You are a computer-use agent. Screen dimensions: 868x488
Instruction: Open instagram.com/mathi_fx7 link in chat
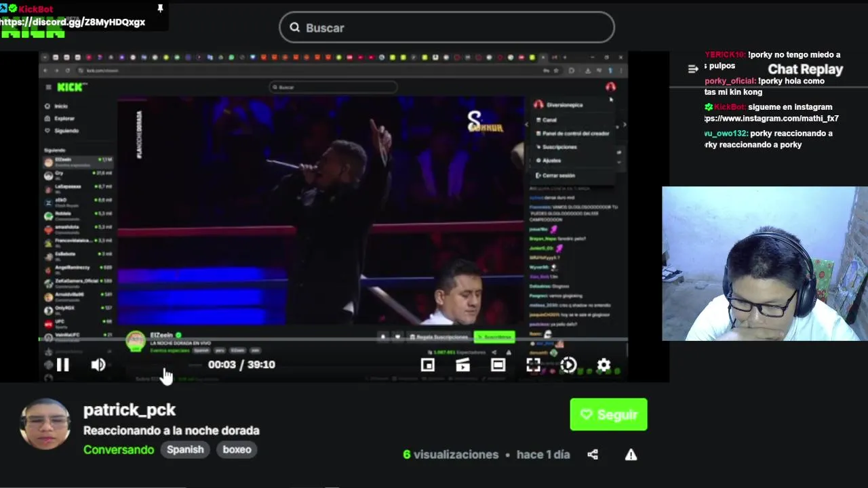[772, 119]
